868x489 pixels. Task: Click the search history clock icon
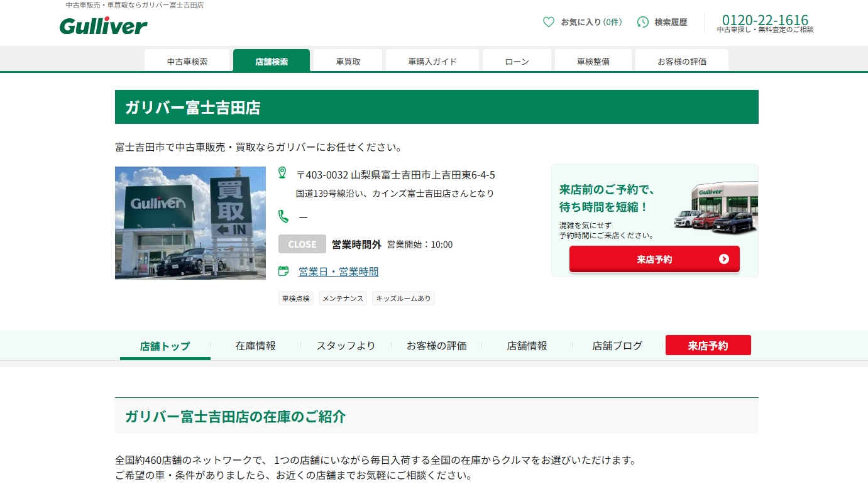tap(642, 22)
